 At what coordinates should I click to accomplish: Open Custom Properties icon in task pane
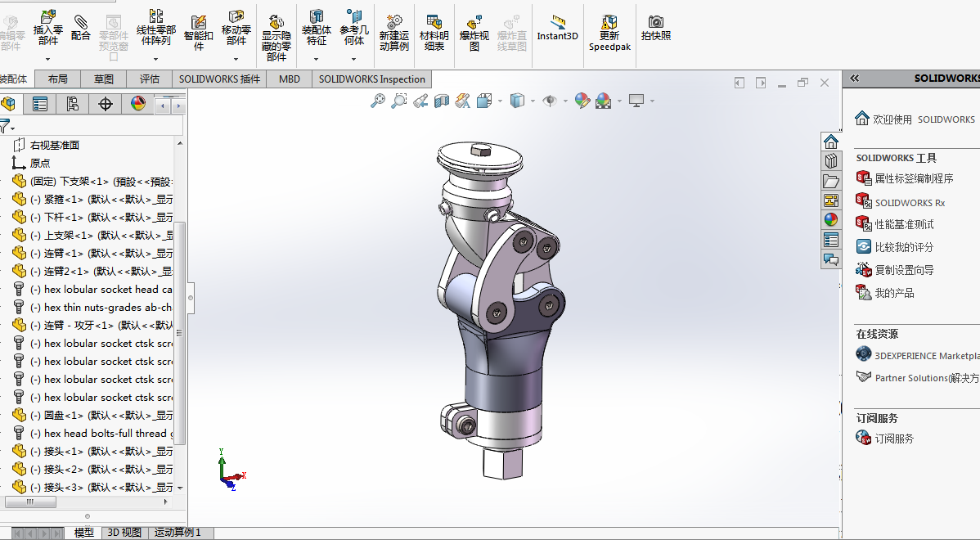pos(830,240)
